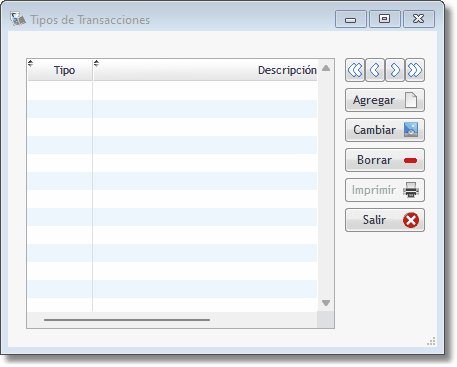Click the Tipos de Transacciones title icon
Screen dimensions: 457x367
click(x=18, y=19)
